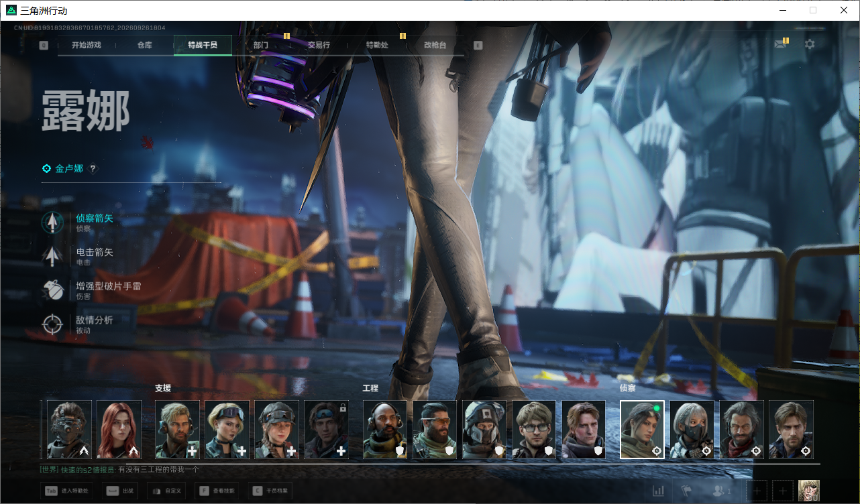The width and height of the screenshot is (860, 504).
Task: Select the support operator wearing a helmet
Action: 276,430
